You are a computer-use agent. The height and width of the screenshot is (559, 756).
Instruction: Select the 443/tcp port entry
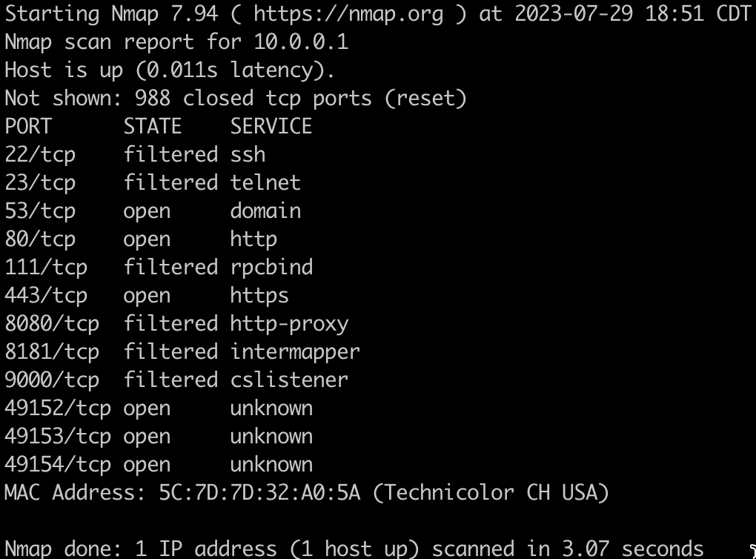pyautogui.click(x=46, y=295)
